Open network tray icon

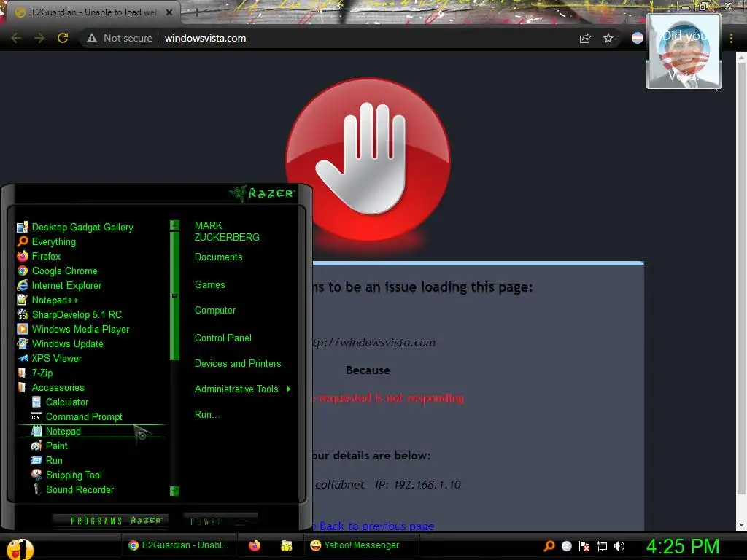click(602, 546)
